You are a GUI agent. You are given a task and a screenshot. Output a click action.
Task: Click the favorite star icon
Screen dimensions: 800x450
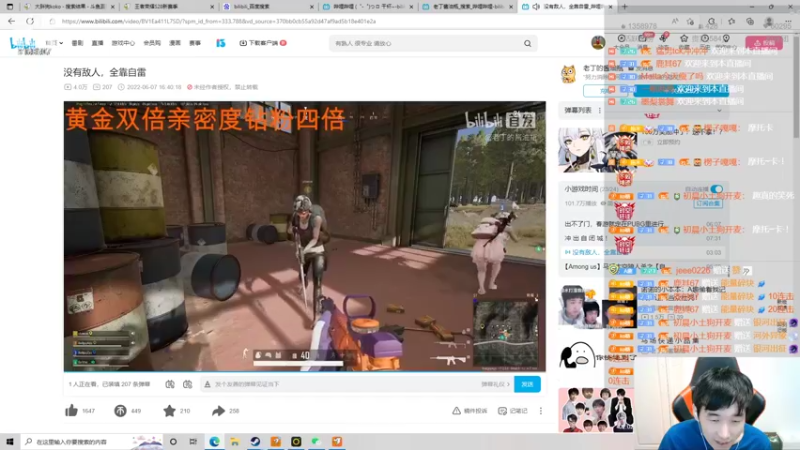click(169, 410)
